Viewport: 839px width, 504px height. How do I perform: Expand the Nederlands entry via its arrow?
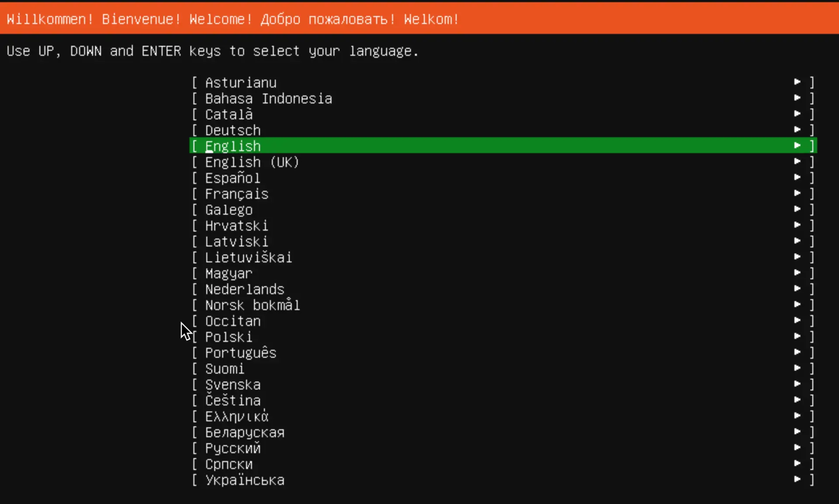(x=797, y=289)
